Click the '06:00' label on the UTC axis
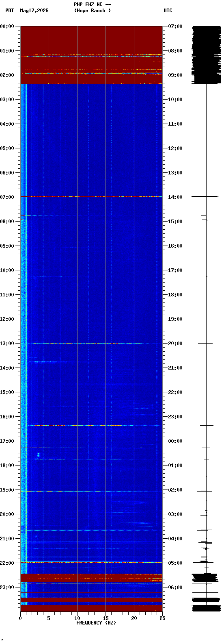 175,587
